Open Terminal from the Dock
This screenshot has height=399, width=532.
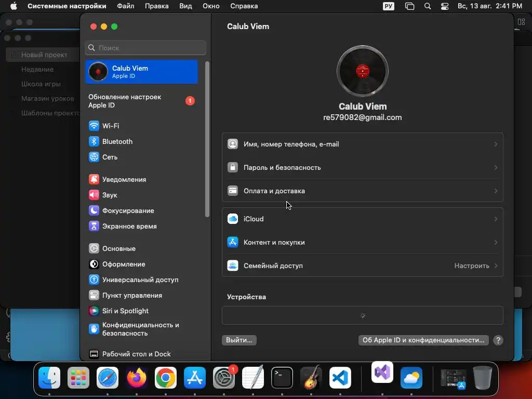(x=282, y=378)
